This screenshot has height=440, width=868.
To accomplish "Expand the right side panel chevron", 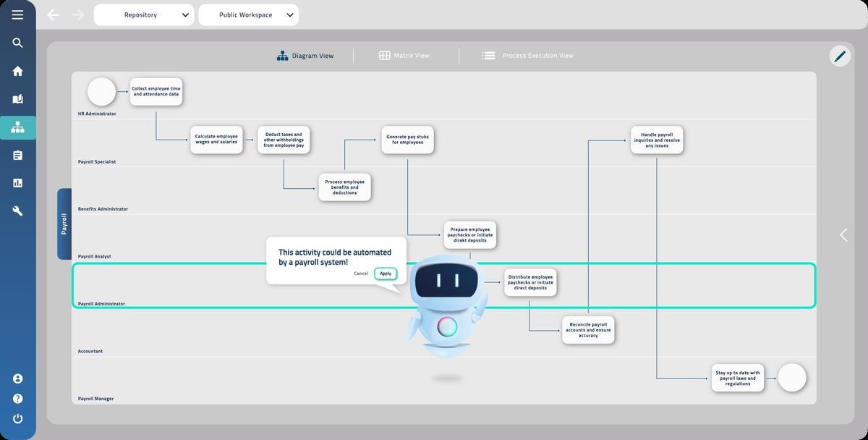I will (843, 235).
